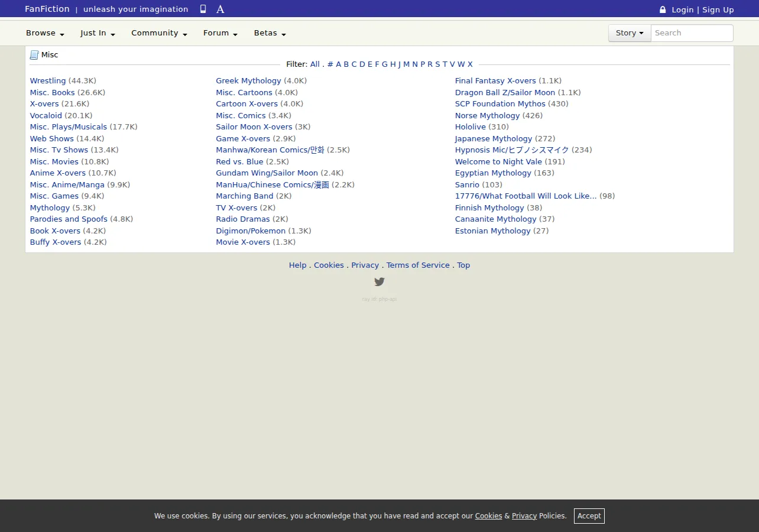Click the FanFiction home logo text
759x532 pixels.
(x=47, y=9)
